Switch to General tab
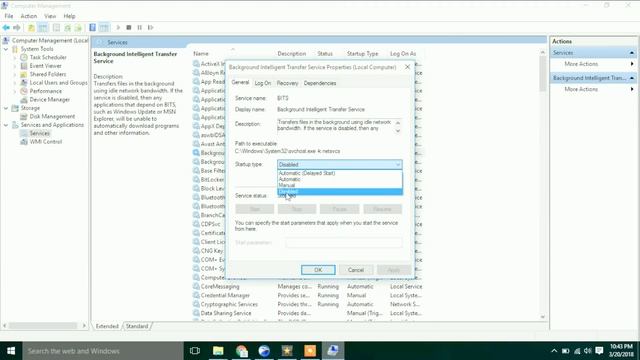This screenshot has width=640, height=360. (240, 82)
